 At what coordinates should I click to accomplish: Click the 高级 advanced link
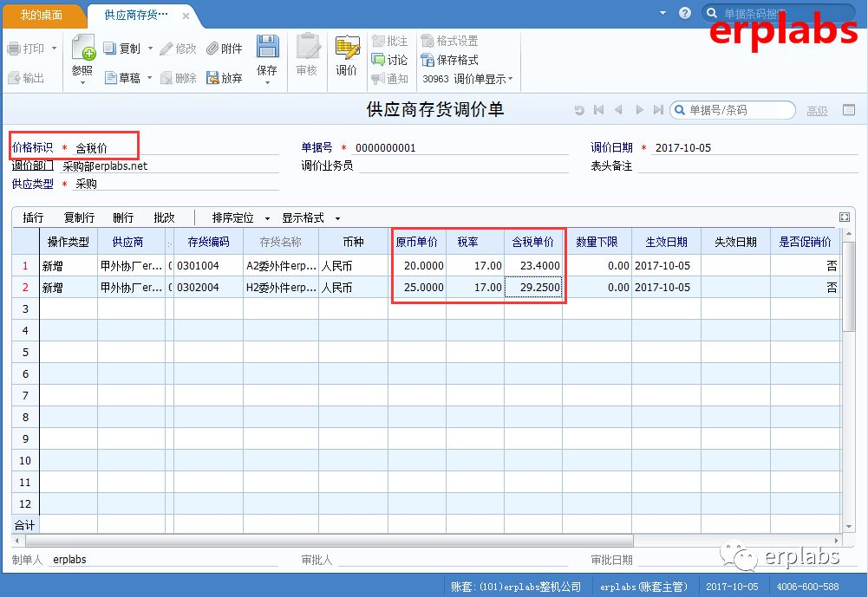point(817,111)
